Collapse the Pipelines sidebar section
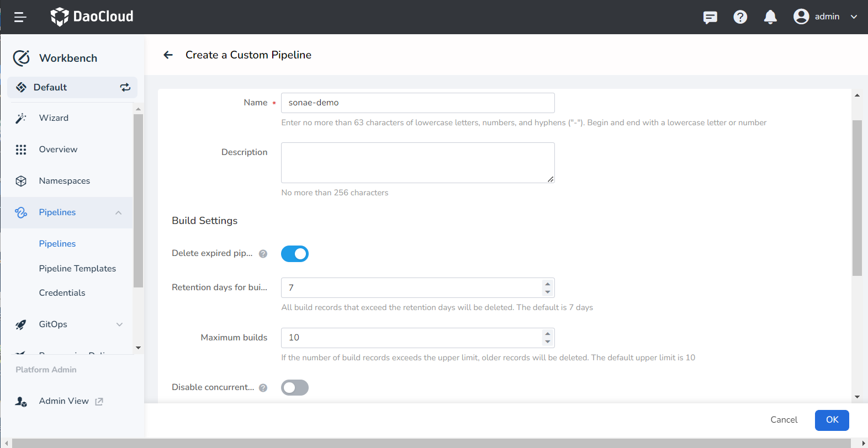The height and width of the screenshot is (448, 868). 118,212
